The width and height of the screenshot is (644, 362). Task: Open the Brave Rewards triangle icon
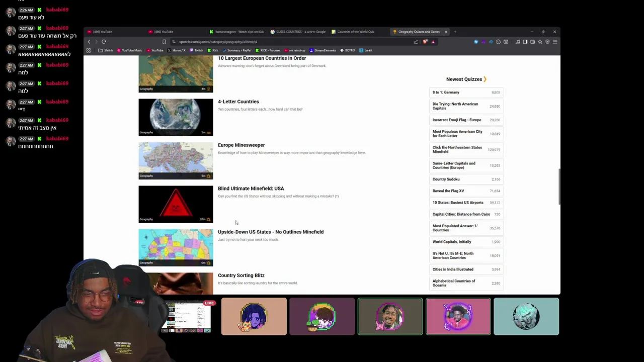(x=433, y=42)
